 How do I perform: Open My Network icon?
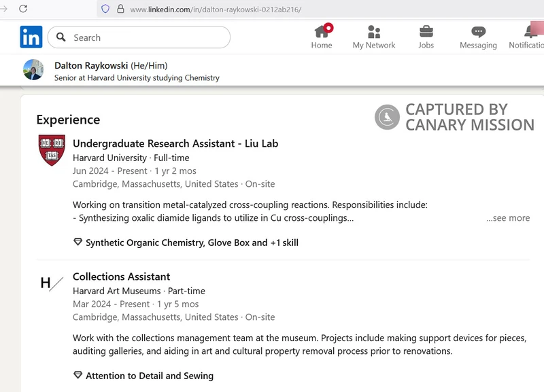point(373,31)
